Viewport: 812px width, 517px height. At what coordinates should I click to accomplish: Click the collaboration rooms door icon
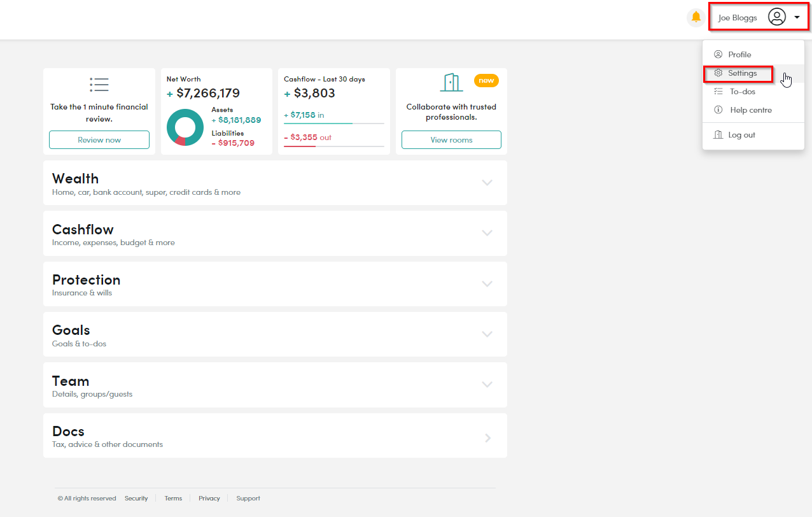coord(451,83)
